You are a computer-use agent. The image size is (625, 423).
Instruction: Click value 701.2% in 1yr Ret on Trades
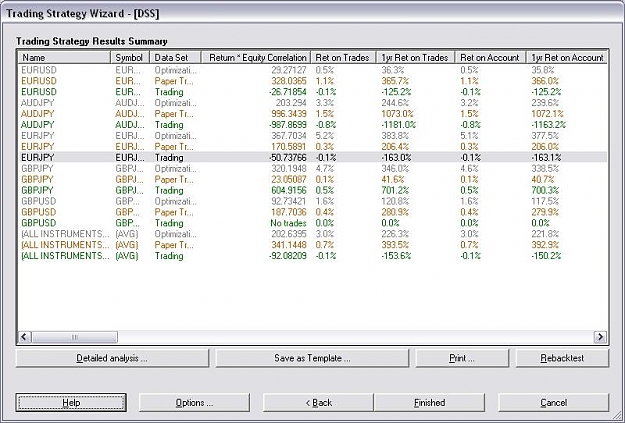point(395,190)
